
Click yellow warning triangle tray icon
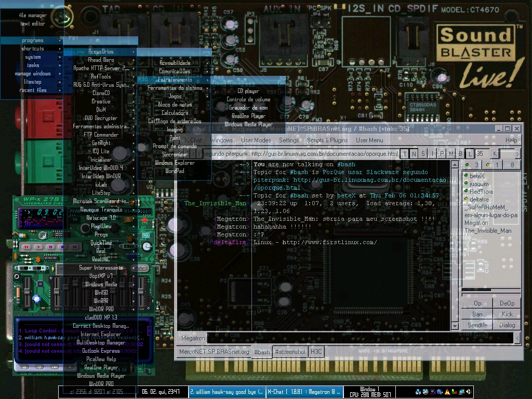(x=447, y=392)
